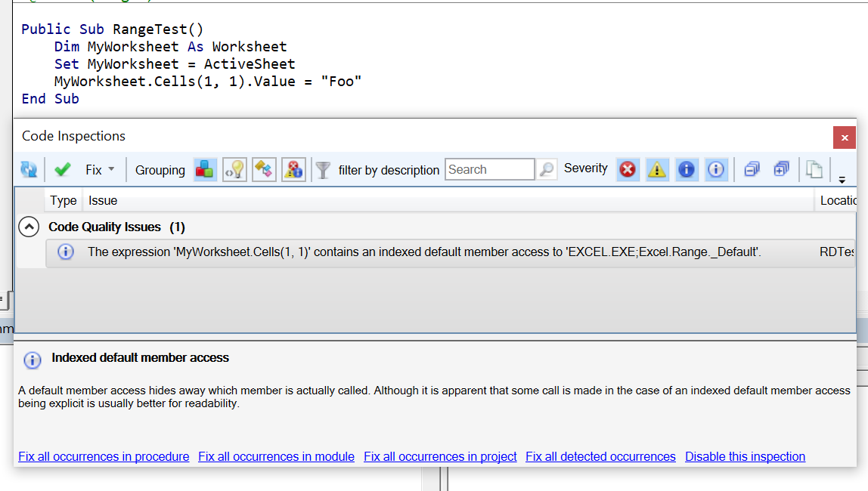This screenshot has width=868, height=491.
Task: Toggle the hint severity filter
Action: (x=716, y=169)
